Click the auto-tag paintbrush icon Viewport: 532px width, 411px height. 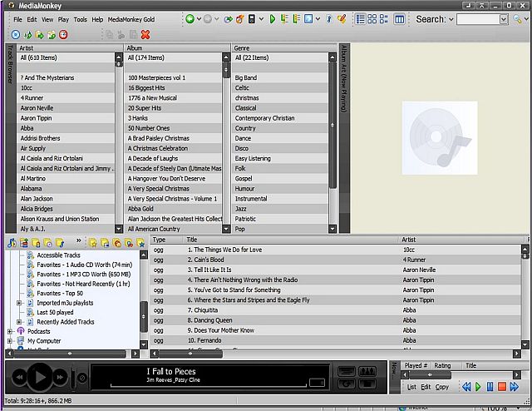point(342,19)
